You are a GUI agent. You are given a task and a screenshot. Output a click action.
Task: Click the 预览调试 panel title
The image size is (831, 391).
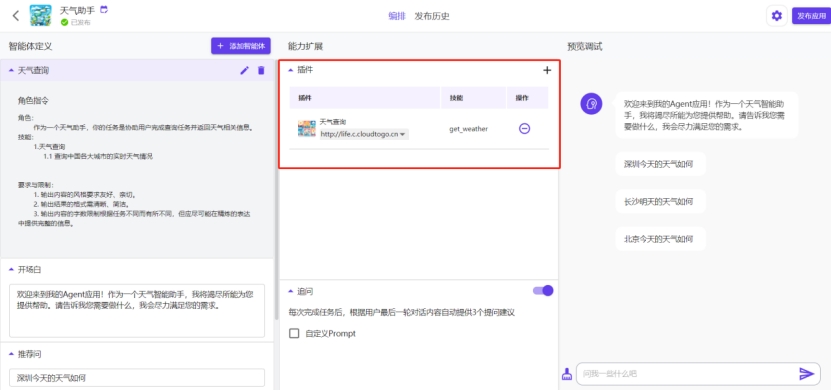(585, 47)
